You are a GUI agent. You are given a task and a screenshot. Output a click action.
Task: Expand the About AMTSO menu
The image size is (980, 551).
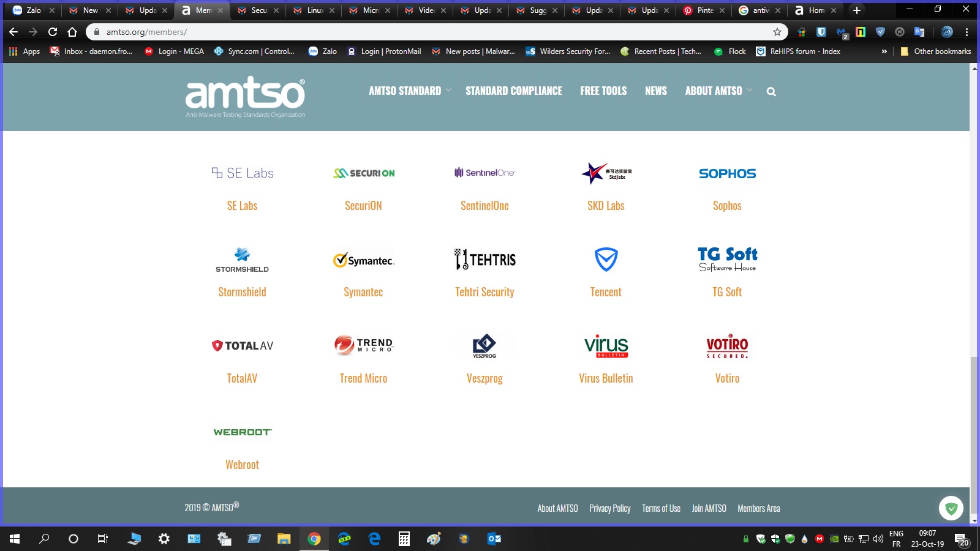click(718, 91)
